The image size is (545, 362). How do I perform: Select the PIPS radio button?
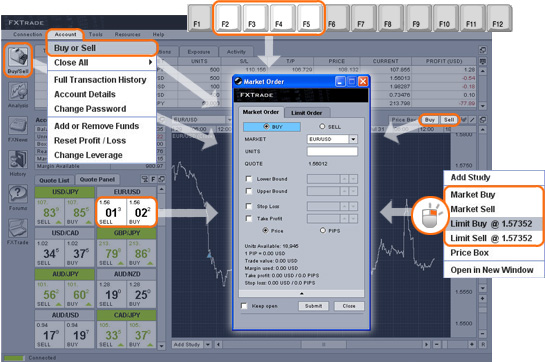(323, 230)
